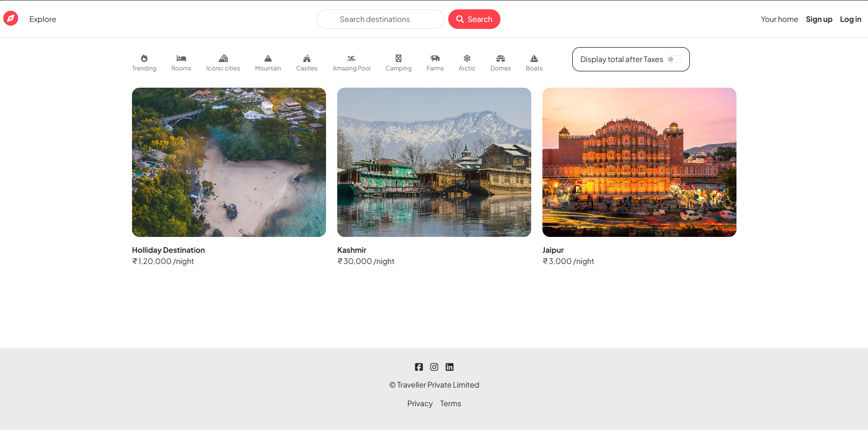Open the LinkedIn icon in footer

[450, 367]
